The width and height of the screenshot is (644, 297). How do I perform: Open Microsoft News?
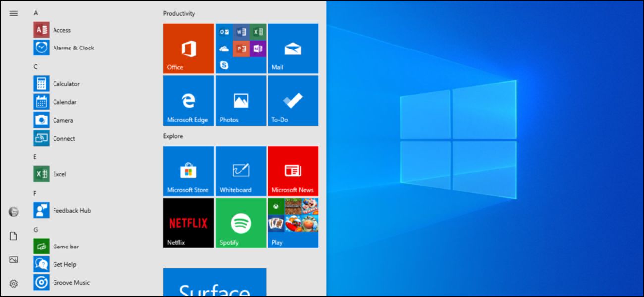[x=293, y=171]
